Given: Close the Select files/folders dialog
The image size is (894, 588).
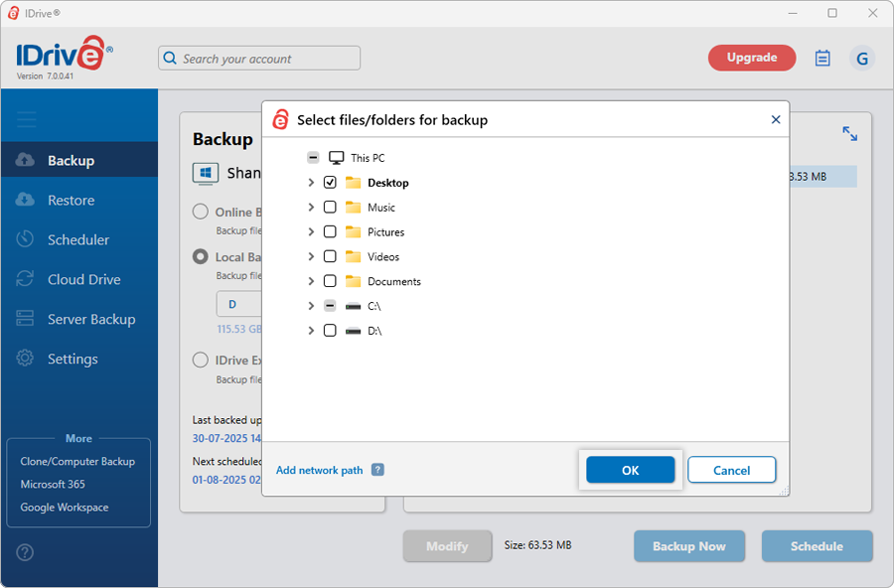Looking at the screenshot, I should pyautogui.click(x=776, y=119).
